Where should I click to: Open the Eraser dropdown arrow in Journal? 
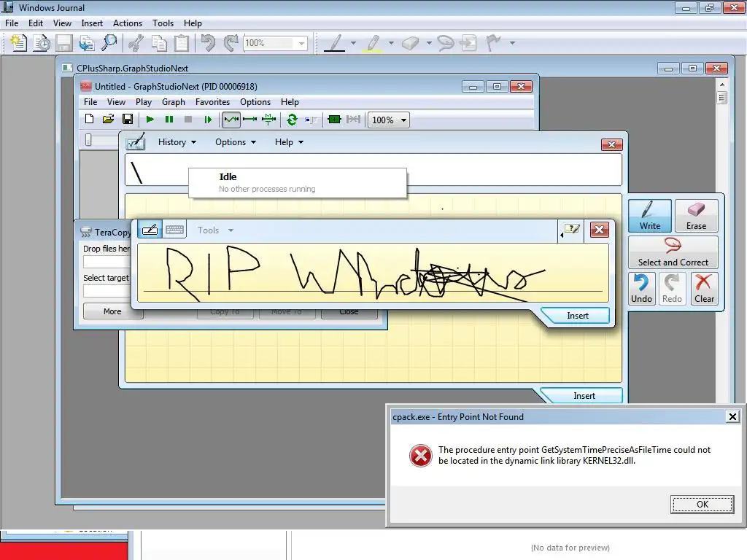click(x=429, y=43)
